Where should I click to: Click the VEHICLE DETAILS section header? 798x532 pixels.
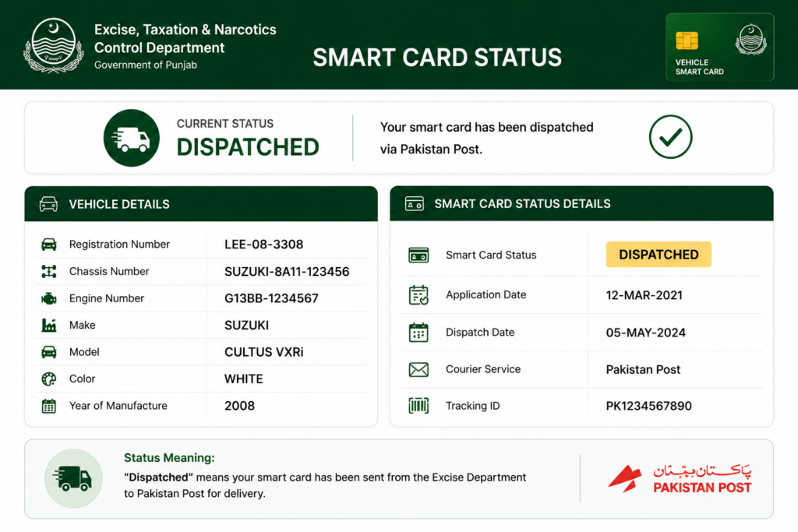(201, 204)
